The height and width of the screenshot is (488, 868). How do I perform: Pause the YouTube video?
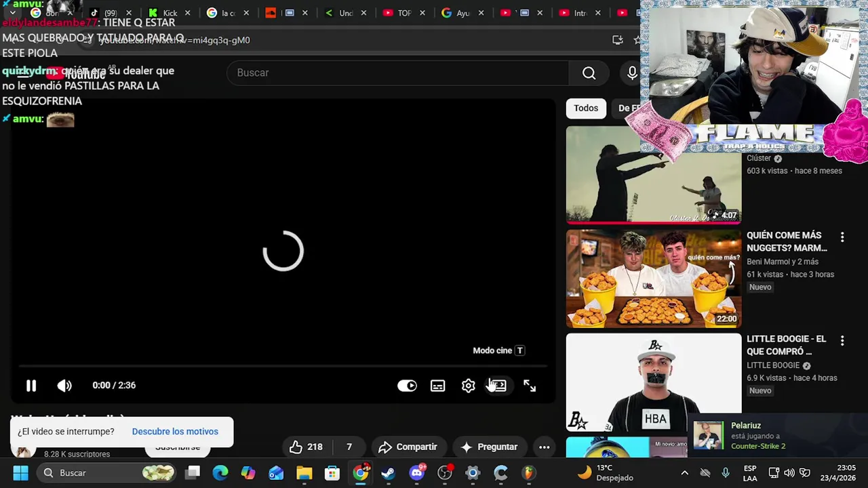31,386
